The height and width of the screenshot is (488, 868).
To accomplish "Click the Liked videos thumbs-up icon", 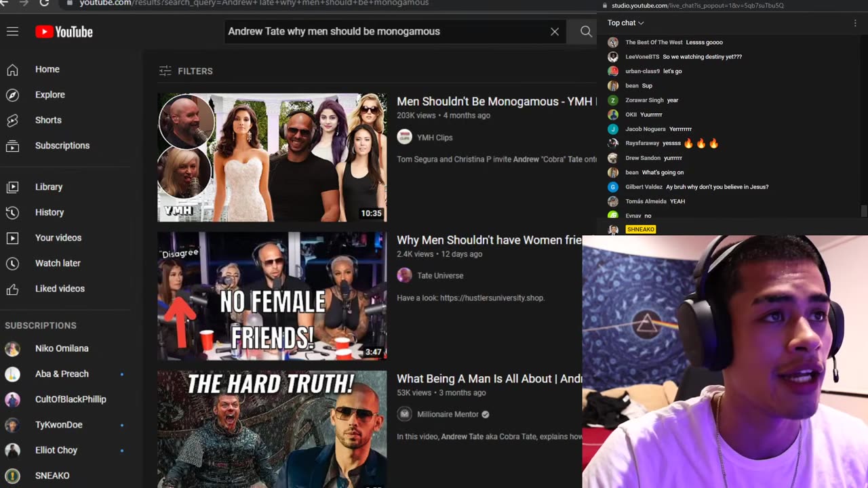I will click(12, 289).
